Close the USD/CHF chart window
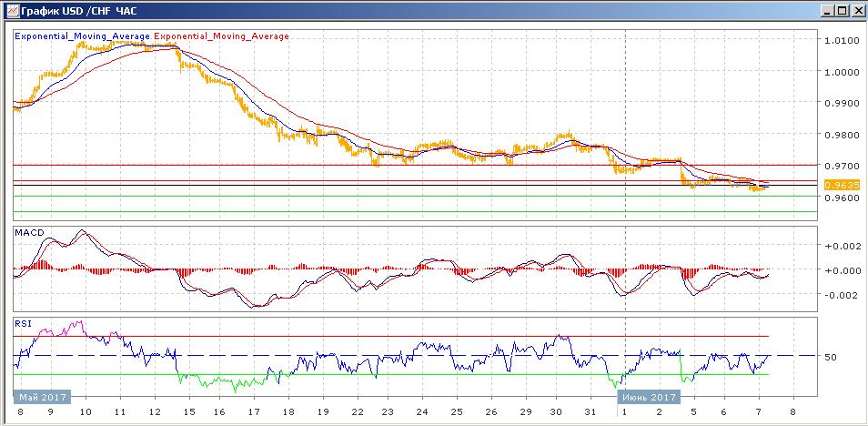This screenshot has width=868, height=426. (857, 11)
